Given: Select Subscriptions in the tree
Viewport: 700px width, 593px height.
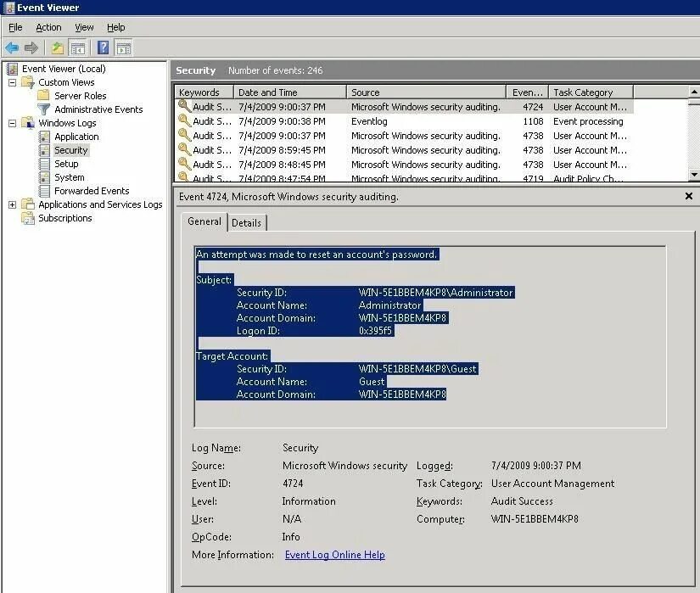Looking at the screenshot, I should 65,218.
